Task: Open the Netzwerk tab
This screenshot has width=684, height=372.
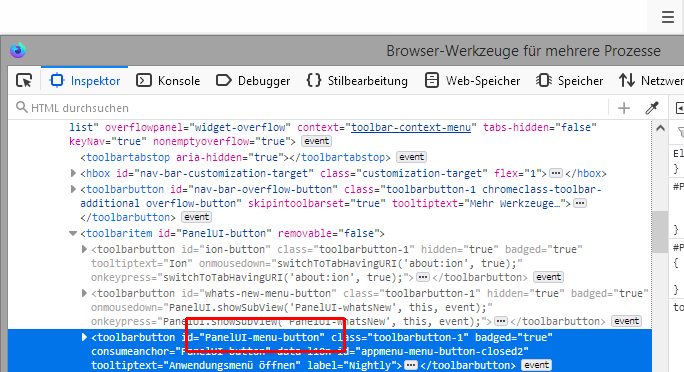Action: pos(650,81)
